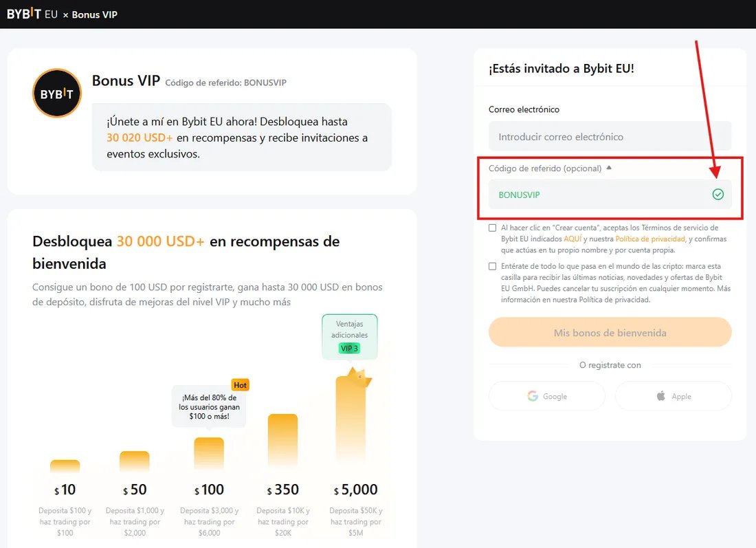Register with the Apple button

pos(674,396)
